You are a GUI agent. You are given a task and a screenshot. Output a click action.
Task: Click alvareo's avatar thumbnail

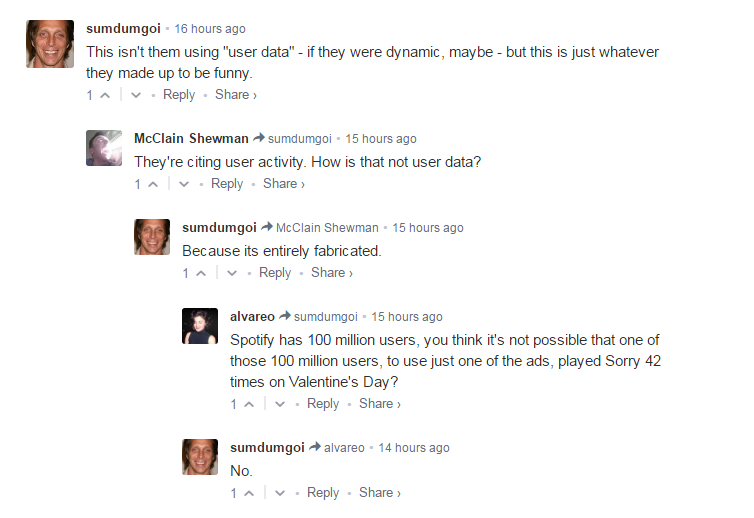[200, 326]
